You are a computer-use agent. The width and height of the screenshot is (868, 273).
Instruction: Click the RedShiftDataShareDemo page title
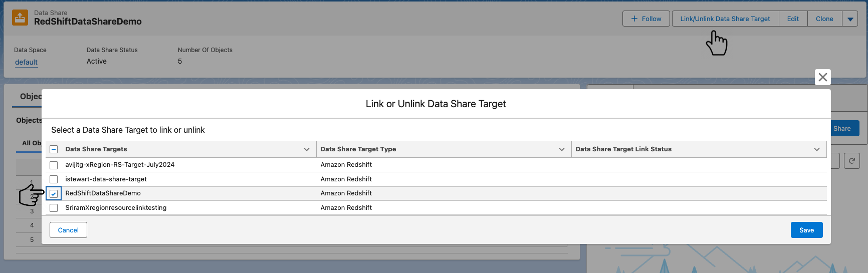pyautogui.click(x=88, y=22)
